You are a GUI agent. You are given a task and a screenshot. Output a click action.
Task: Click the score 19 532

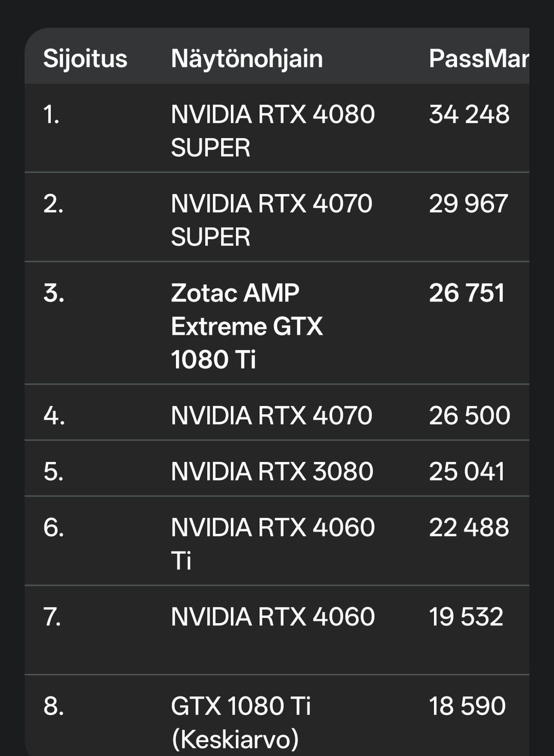tap(466, 617)
